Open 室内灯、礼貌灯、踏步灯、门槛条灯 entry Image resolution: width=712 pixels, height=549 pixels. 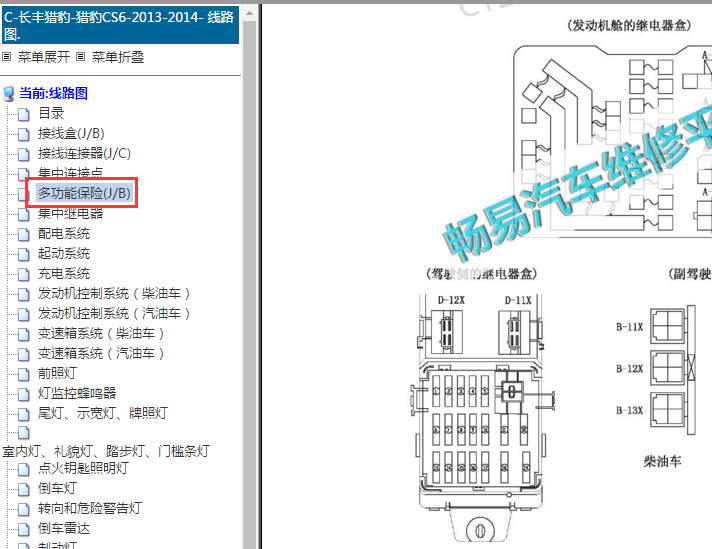point(106,451)
